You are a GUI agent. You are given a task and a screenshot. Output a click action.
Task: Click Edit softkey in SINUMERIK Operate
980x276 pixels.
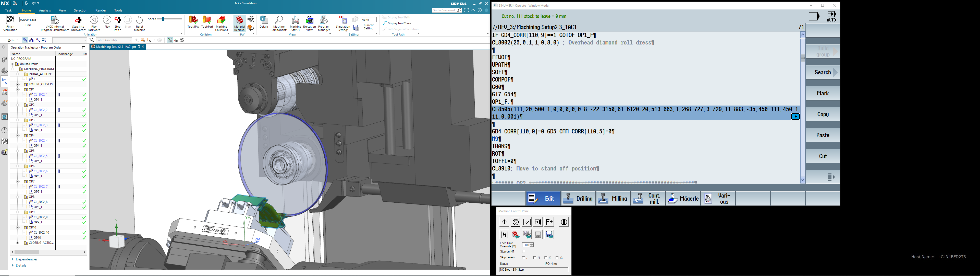[x=543, y=199]
